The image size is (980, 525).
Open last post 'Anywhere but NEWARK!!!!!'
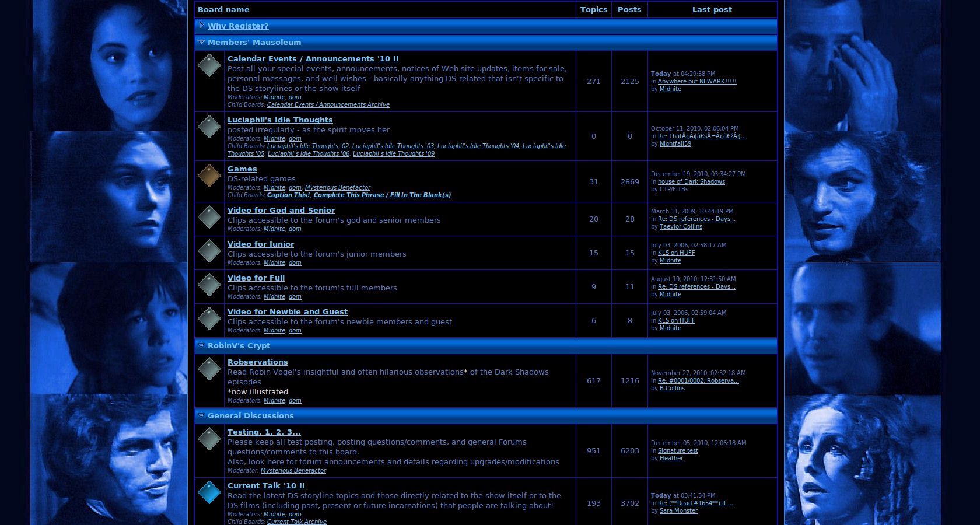point(696,82)
